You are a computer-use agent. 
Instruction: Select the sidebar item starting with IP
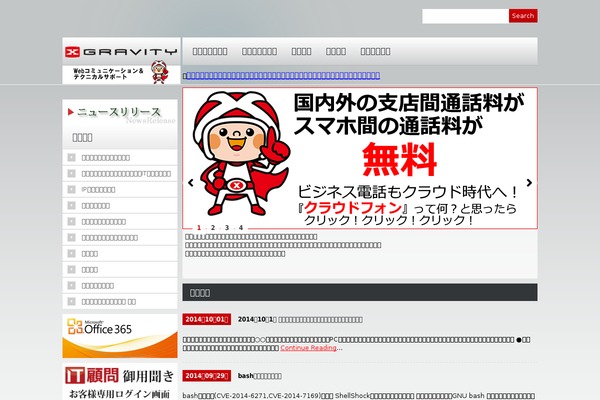click(x=98, y=190)
